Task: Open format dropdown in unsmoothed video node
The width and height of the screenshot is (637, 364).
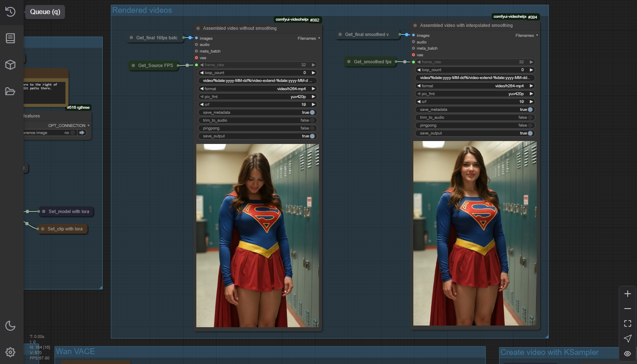Action: (x=258, y=89)
